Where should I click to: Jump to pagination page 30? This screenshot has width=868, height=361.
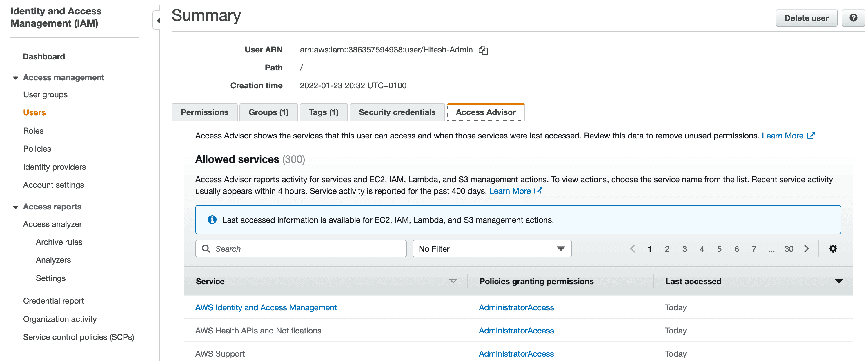(x=789, y=249)
